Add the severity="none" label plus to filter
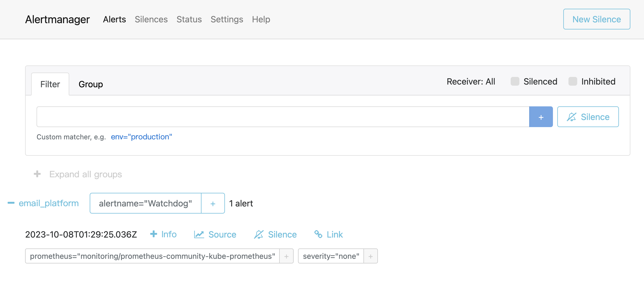This screenshot has height=306, width=644. point(371,256)
